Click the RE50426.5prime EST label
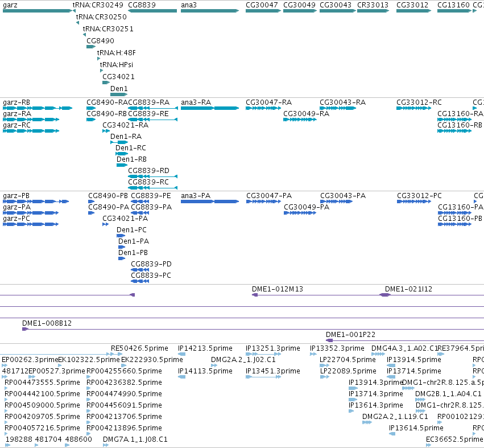This screenshot has height=448, width=484. (x=139, y=348)
